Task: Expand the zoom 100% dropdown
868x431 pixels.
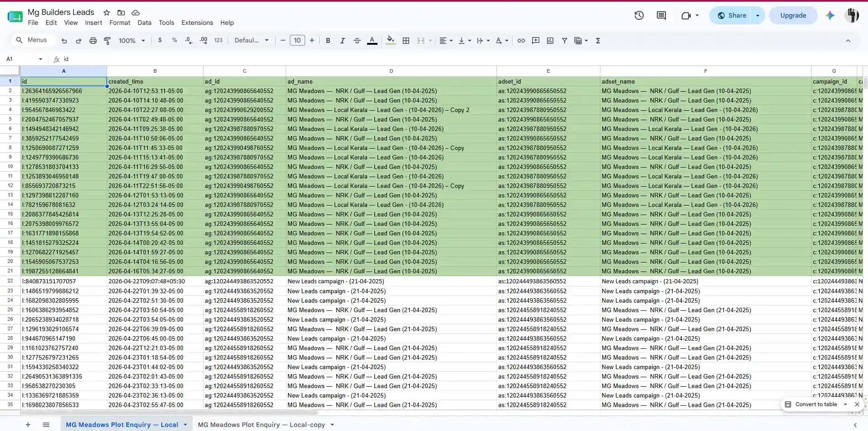Action: (132, 41)
